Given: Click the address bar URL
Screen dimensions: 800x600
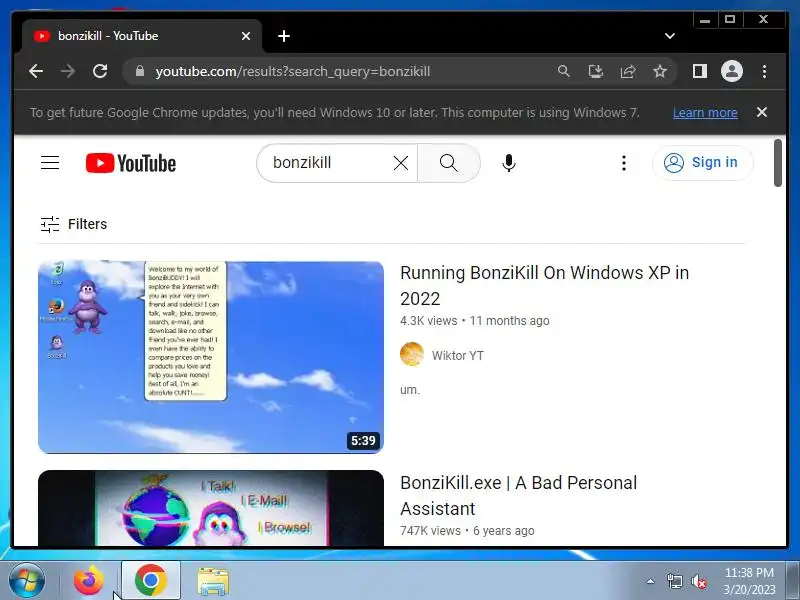Looking at the screenshot, I should (293, 71).
